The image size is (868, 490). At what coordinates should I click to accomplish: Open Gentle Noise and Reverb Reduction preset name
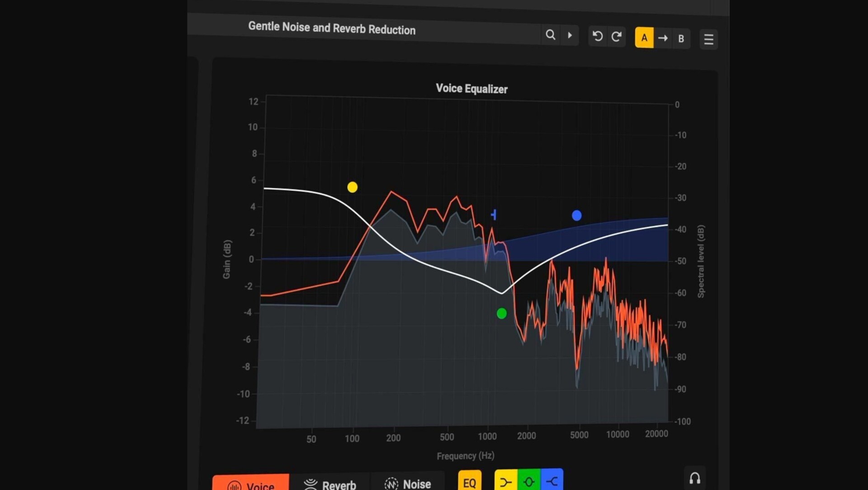coord(332,28)
